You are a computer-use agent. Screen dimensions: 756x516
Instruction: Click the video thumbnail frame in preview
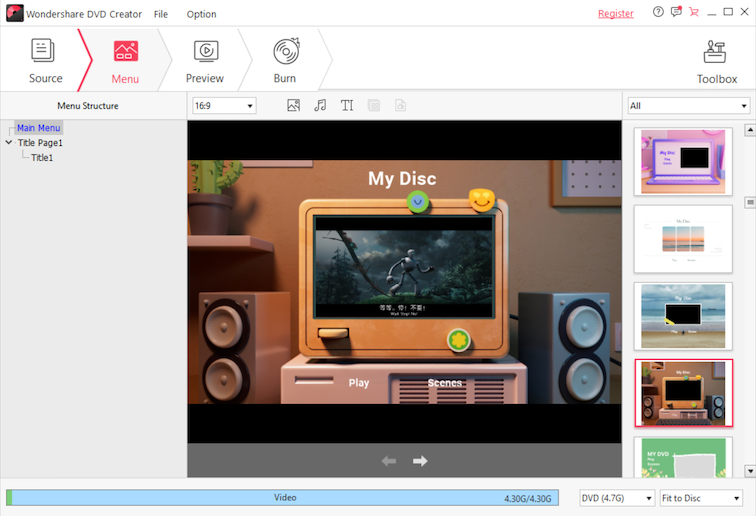(404, 266)
